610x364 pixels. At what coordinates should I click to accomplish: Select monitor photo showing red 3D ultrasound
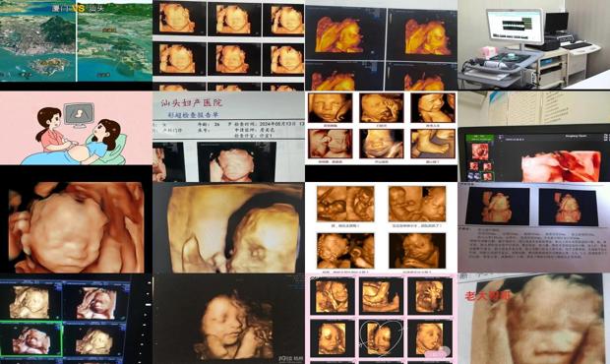533,137
